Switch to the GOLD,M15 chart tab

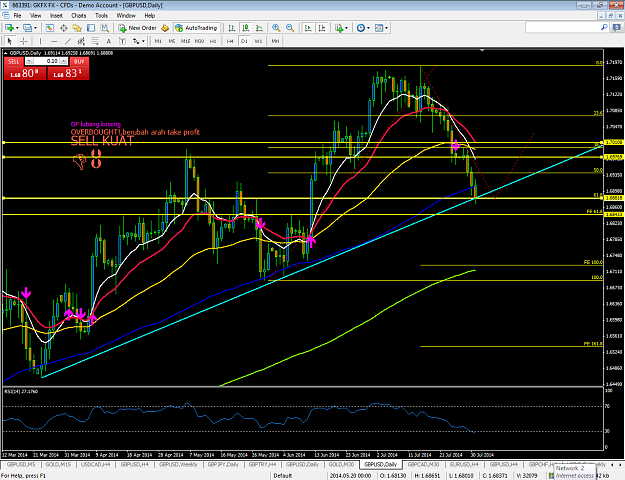click(x=58, y=464)
